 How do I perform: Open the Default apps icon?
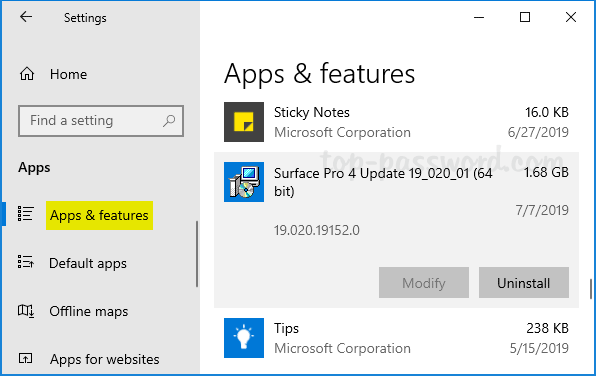(x=25, y=262)
